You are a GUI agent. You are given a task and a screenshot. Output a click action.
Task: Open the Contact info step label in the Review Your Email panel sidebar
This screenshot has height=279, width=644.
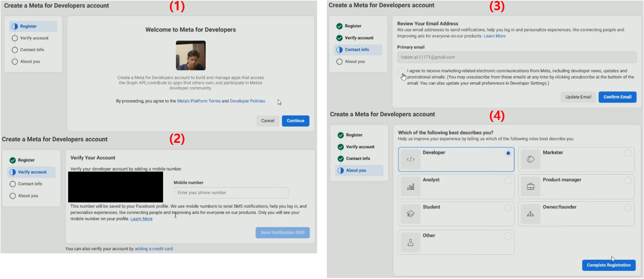(x=357, y=50)
